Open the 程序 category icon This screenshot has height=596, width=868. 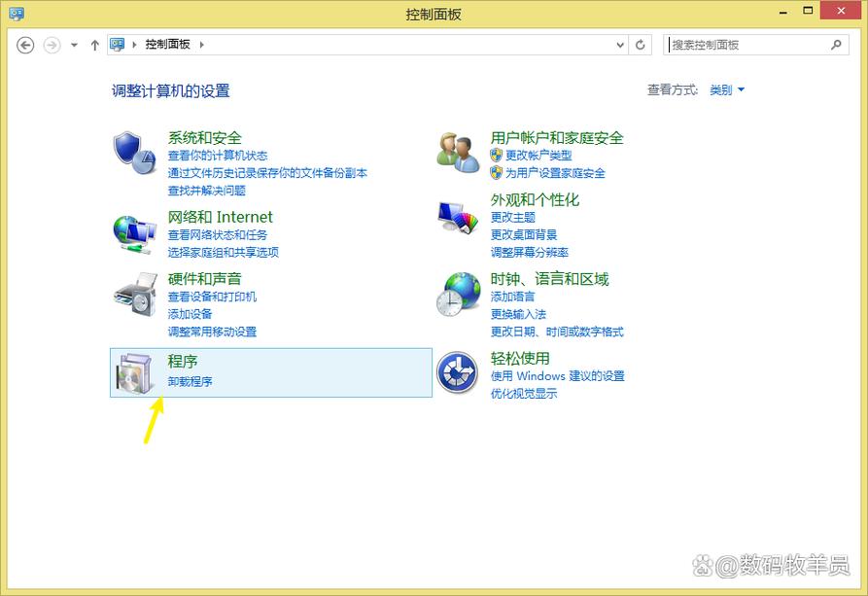click(x=133, y=372)
